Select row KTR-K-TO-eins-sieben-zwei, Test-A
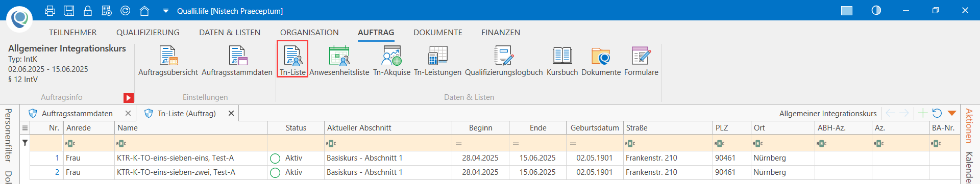The height and width of the screenshot is (184, 980). pos(494,172)
